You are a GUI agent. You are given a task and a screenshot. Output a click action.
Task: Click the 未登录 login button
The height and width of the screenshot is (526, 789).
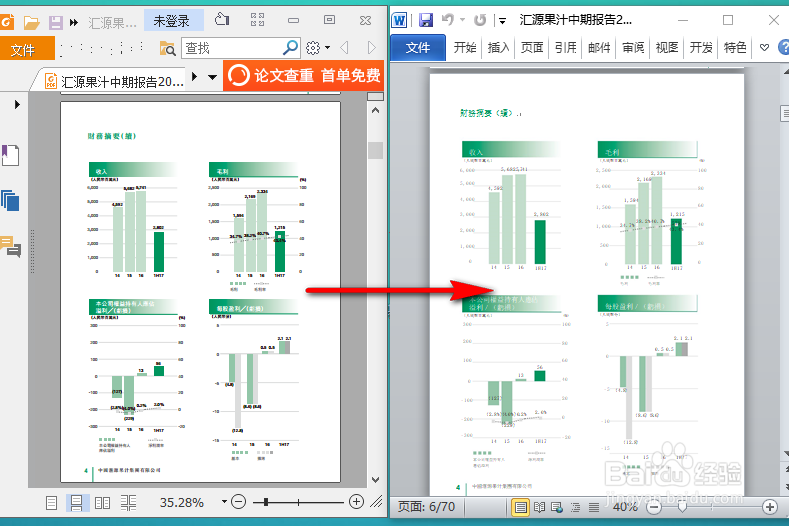pyautogui.click(x=172, y=21)
